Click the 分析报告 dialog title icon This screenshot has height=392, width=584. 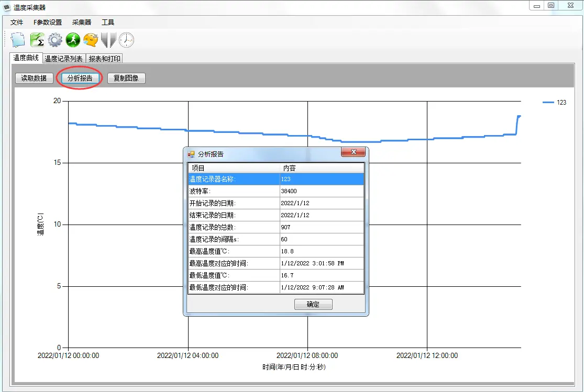pyautogui.click(x=191, y=154)
